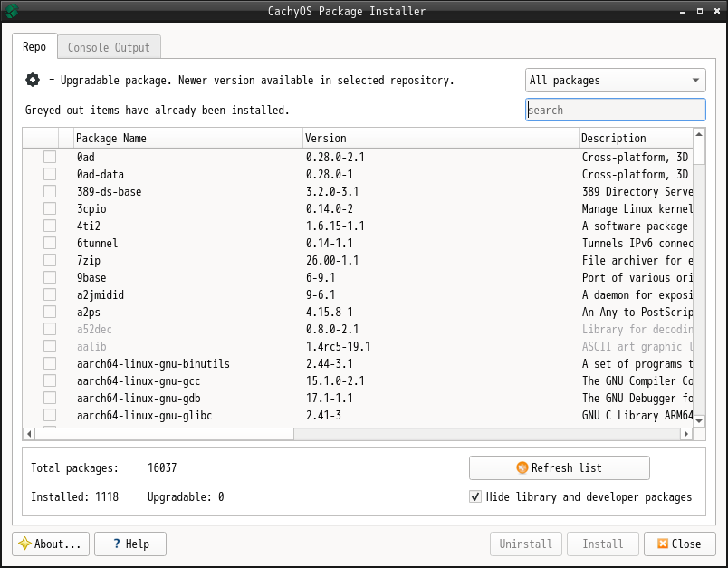The height and width of the screenshot is (568, 728).
Task: Open Help with the question mark
Action: coord(131,544)
